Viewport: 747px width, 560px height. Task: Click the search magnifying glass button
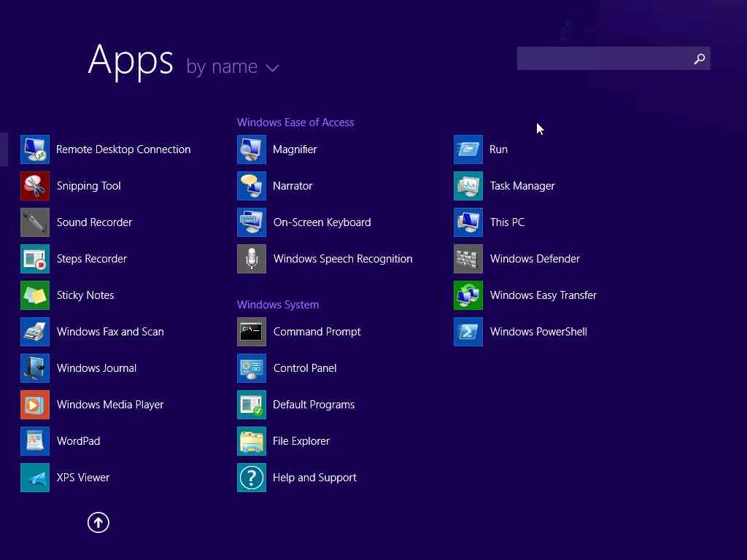coord(700,58)
